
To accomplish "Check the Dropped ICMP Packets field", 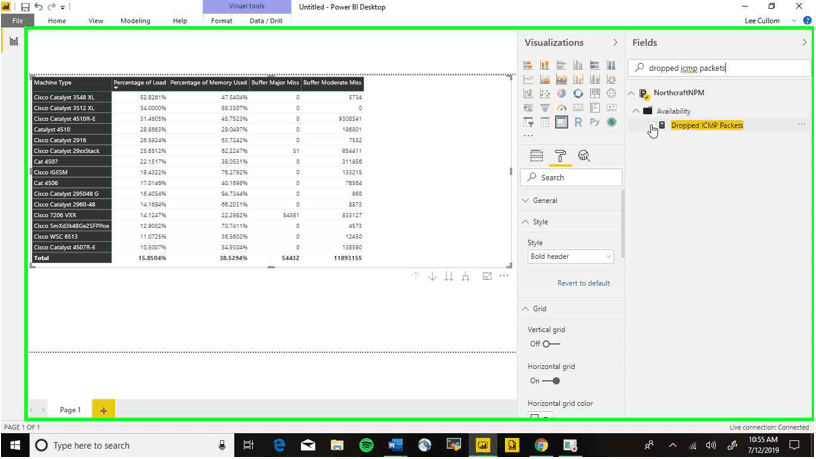I will click(x=651, y=125).
